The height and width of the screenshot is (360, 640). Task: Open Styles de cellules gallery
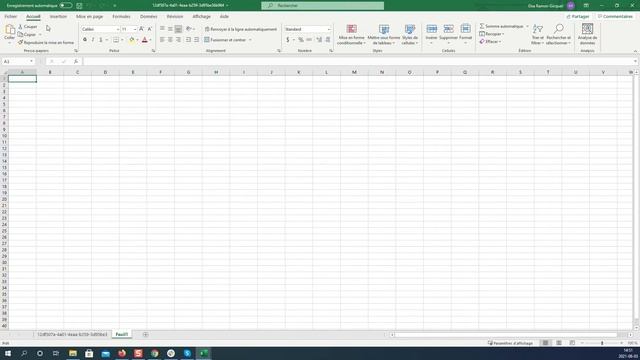410,34
